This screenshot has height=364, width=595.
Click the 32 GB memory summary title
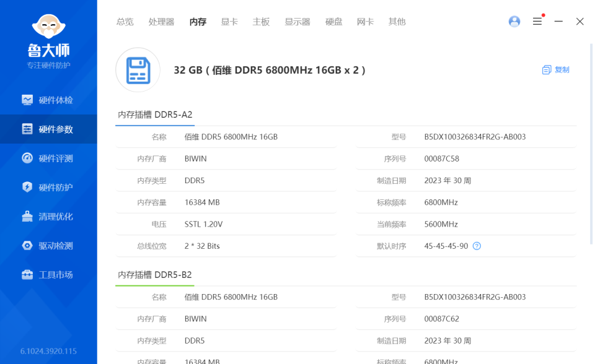pyautogui.click(x=270, y=70)
